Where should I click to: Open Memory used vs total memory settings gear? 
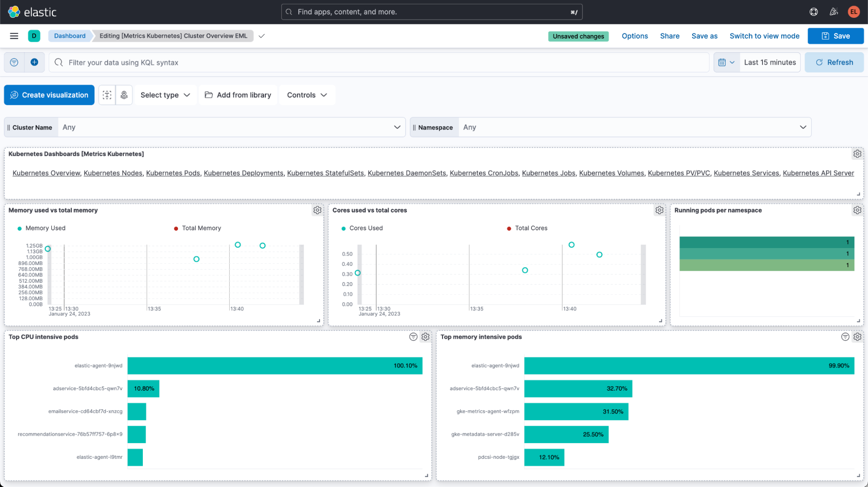(317, 210)
